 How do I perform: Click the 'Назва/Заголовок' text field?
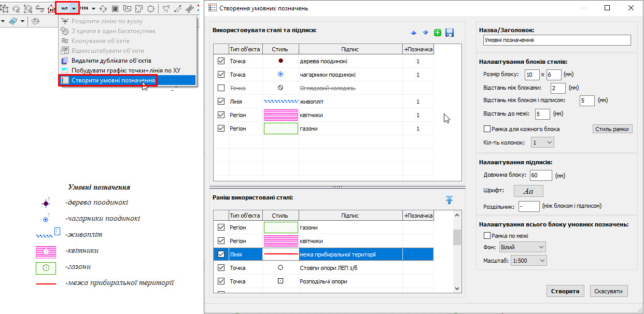pos(556,40)
